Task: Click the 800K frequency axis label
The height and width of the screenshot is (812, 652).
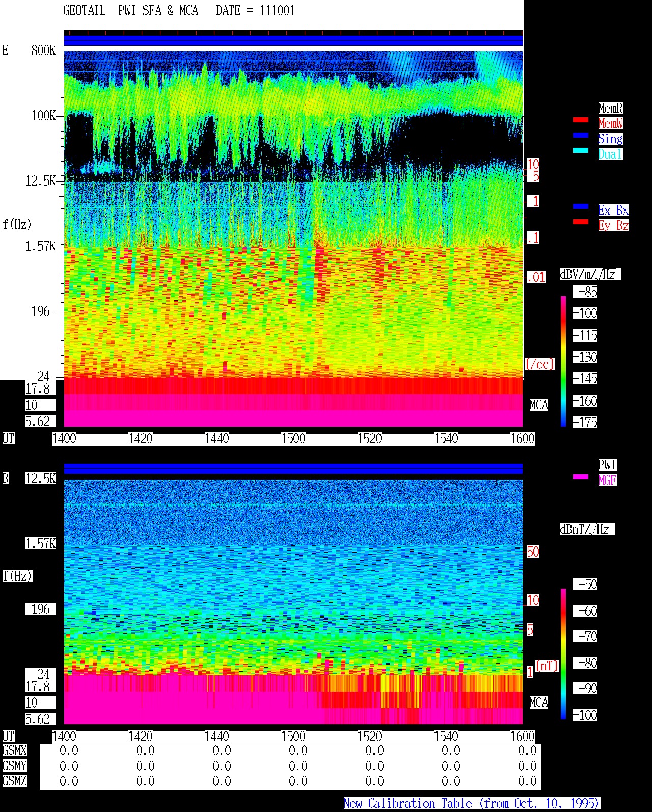Action: coord(43,50)
